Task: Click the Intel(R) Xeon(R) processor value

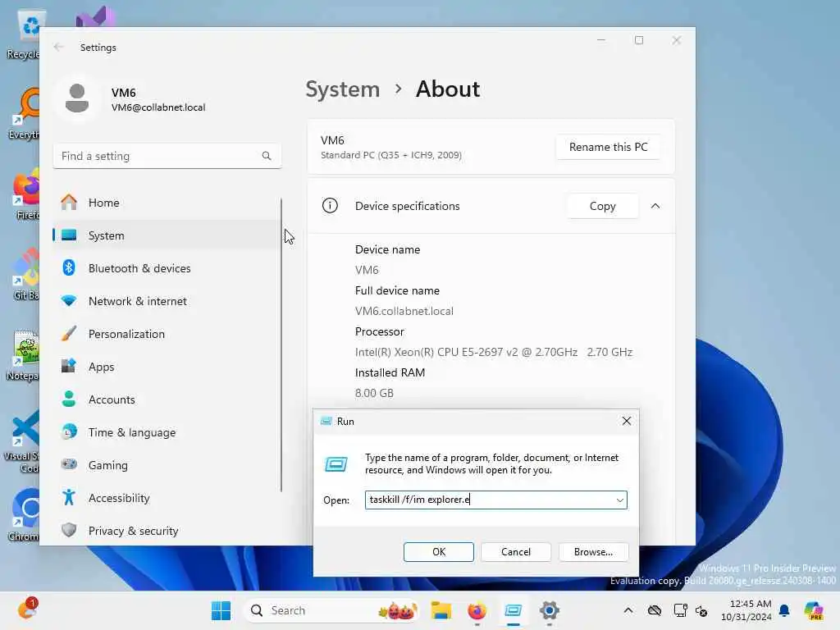Action: (x=493, y=352)
